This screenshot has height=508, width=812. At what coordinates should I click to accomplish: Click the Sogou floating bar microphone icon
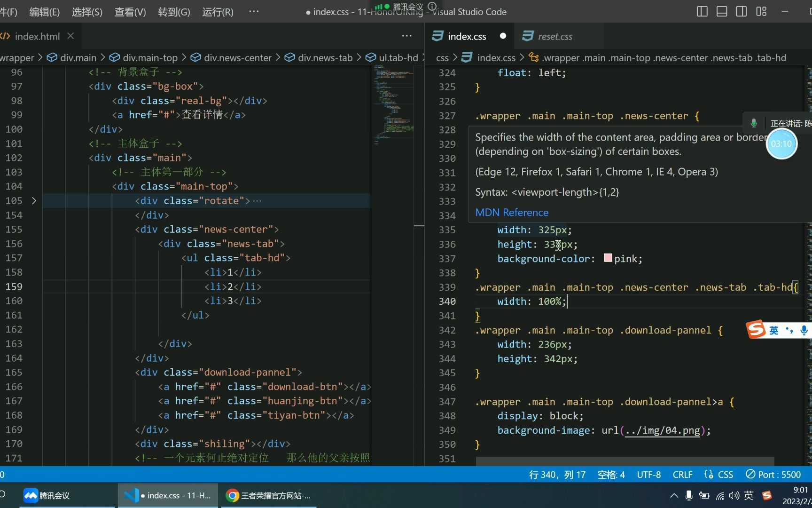pyautogui.click(x=804, y=330)
